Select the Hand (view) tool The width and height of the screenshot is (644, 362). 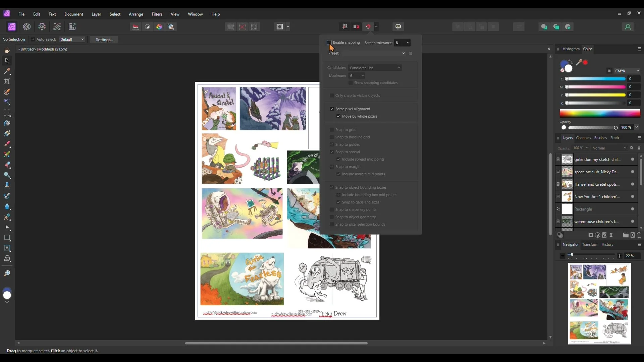(x=7, y=50)
